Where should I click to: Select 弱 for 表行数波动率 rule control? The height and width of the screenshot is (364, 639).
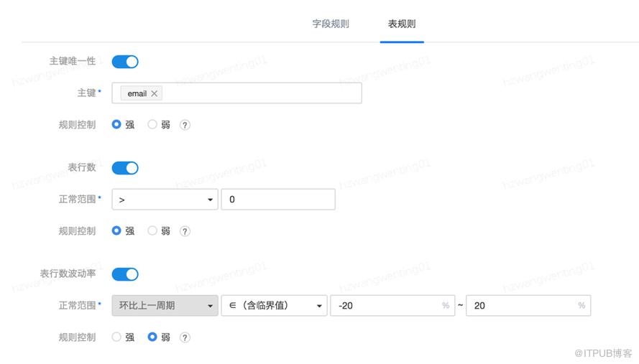[x=152, y=337]
